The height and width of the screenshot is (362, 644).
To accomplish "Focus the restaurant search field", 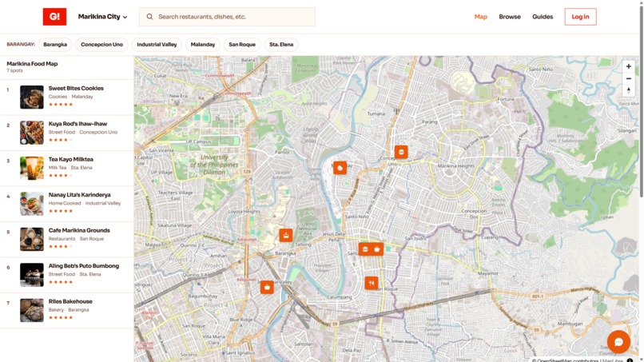I will click(227, 17).
